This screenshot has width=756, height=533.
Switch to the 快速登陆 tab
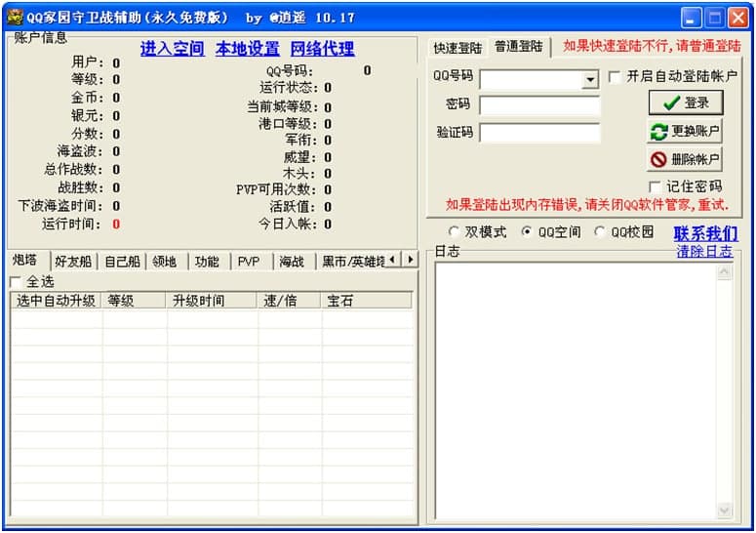[458, 48]
